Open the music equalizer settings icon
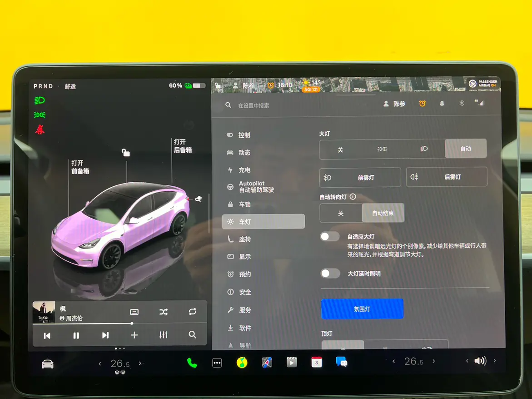532x399 pixels. [164, 335]
